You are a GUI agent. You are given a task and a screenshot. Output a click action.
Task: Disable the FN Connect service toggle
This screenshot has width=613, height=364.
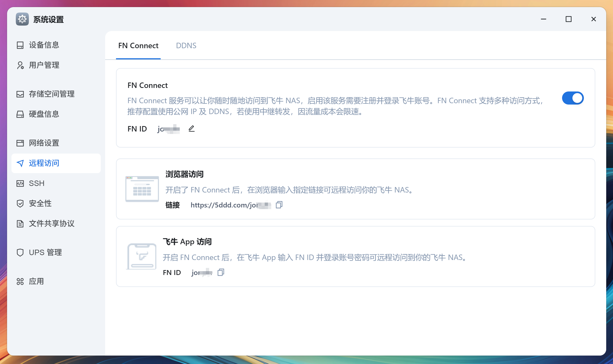pyautogui.click(x=573, y=98)
